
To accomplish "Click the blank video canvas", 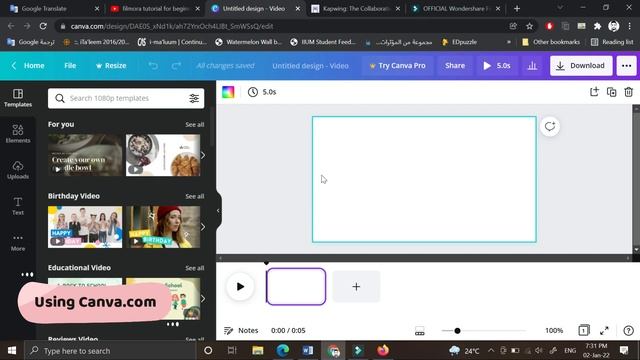I will [x=424, y=179].
